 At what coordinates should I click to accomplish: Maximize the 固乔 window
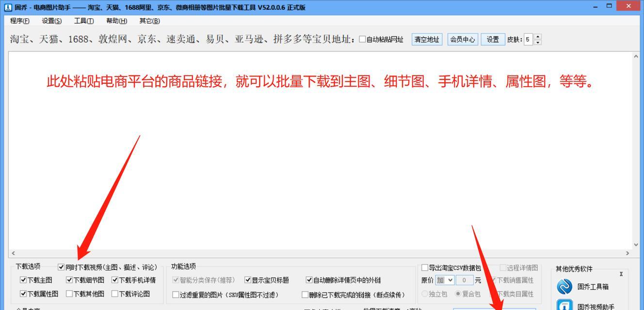[x=609, y=6]
